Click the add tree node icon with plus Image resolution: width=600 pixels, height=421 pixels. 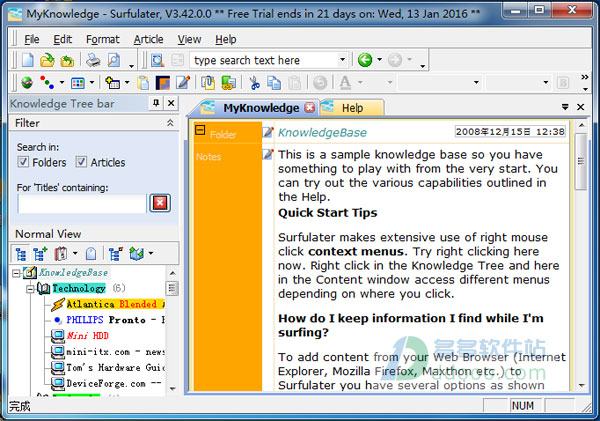(x=40, y=253)
